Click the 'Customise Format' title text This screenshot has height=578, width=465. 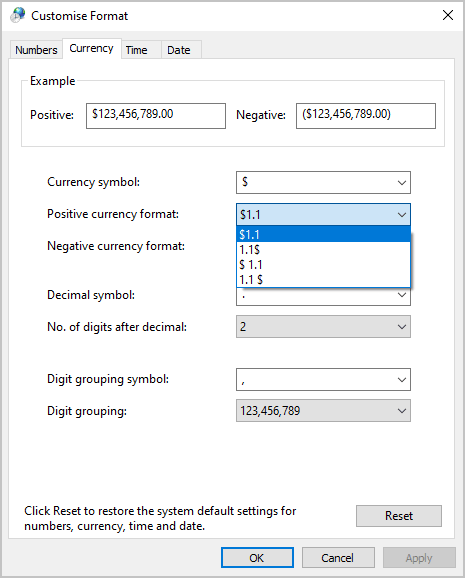[80, 16]
